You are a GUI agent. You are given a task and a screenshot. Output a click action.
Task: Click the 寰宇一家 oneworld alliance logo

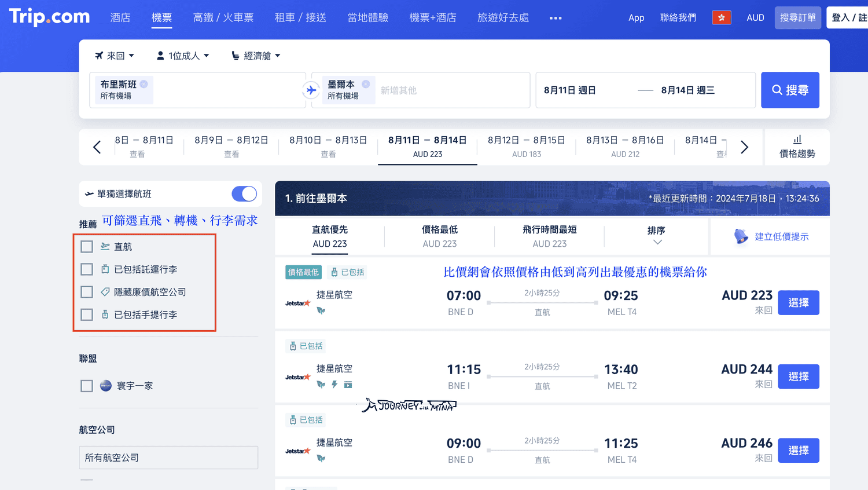click(x=105, y=386)
